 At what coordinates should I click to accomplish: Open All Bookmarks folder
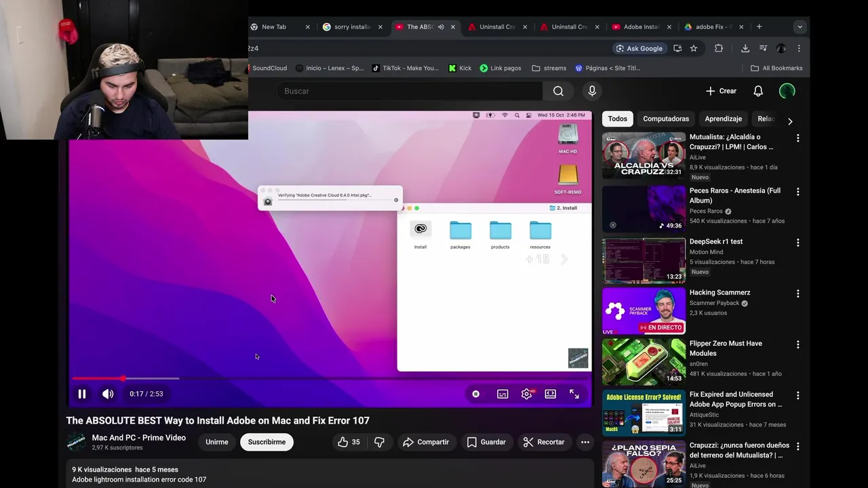click(x=776, y=68)
